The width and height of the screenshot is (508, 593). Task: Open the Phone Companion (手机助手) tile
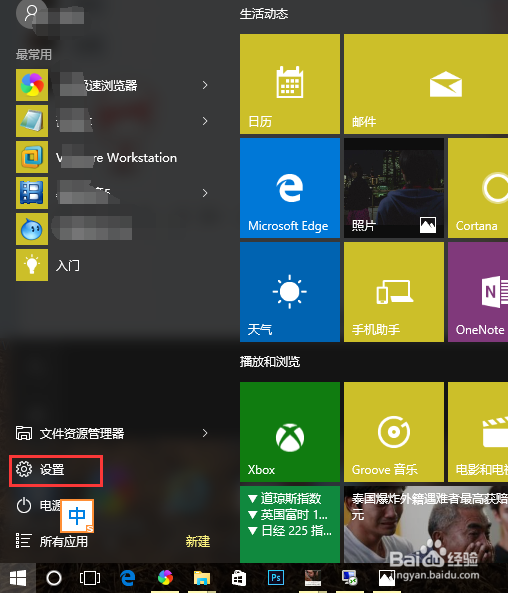coord(394,292)
